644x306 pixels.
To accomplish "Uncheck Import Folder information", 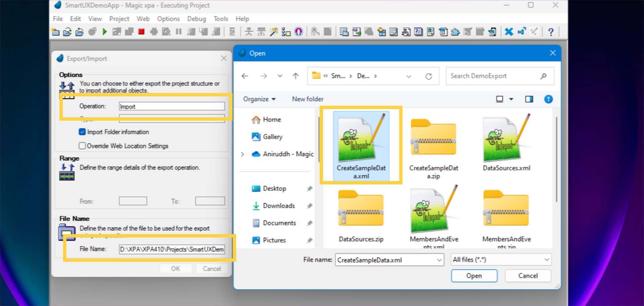I will point(82,132).
